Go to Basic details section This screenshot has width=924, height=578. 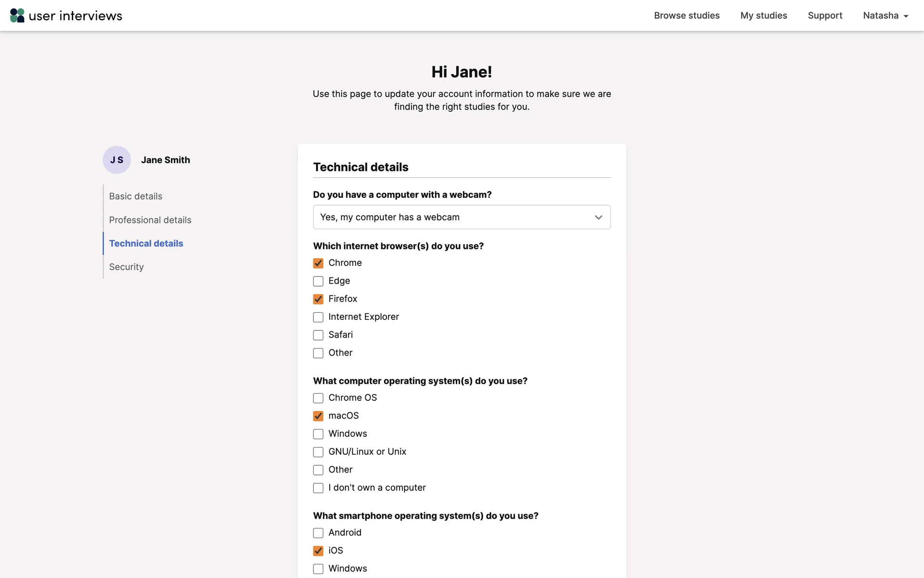click(x=136, y=196)
